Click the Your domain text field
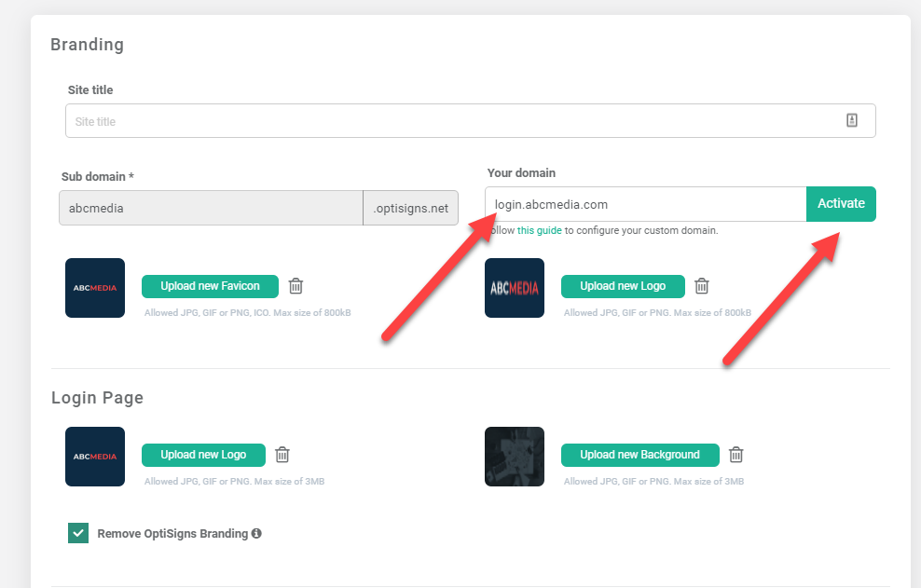The image size is (921, 588). coord(645,204)
